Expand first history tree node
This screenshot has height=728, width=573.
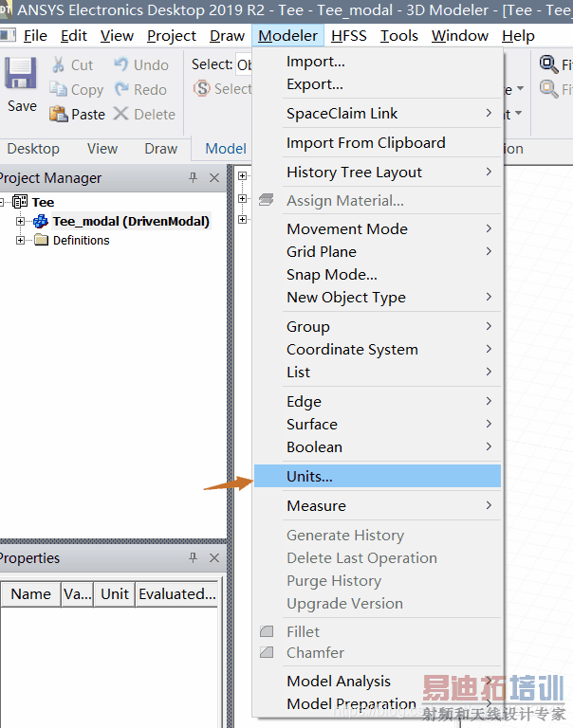pos(242,175)
